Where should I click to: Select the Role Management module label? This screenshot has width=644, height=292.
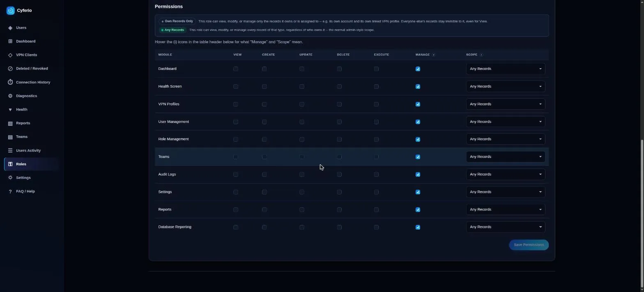coord(173,139)
